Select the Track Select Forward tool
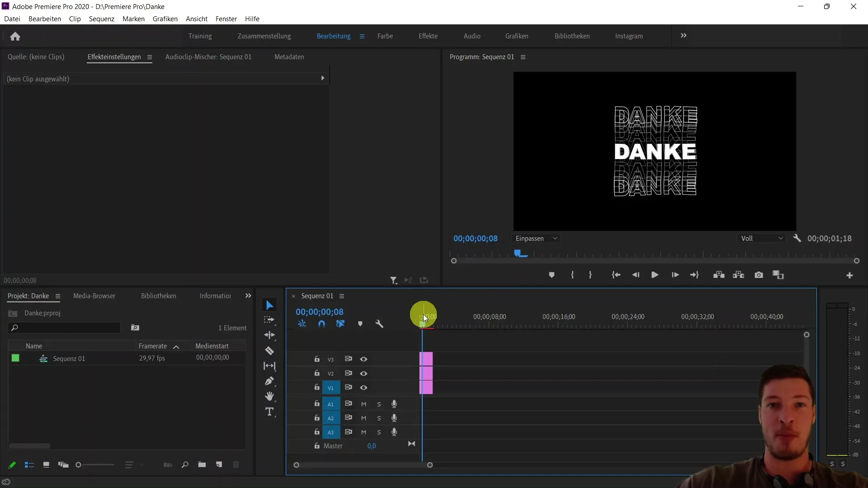Viewport: 868px width, 488px height. point(269,320)
